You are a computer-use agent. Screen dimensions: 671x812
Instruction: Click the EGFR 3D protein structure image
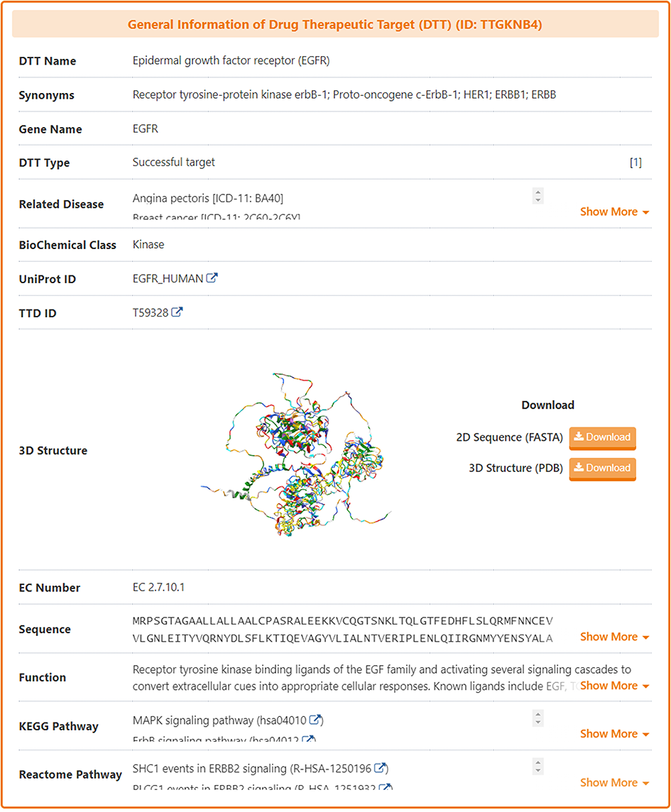click(x=296, y=450)
